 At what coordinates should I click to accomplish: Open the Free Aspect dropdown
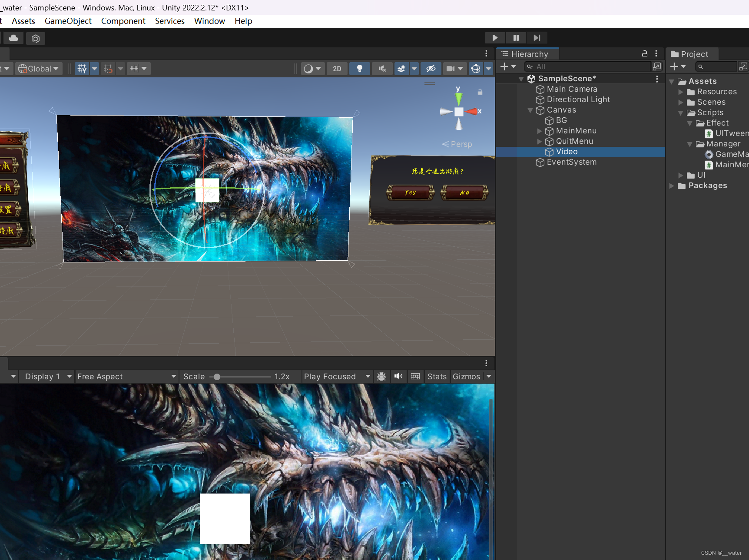pyautogui.click(x=126, y=377)
